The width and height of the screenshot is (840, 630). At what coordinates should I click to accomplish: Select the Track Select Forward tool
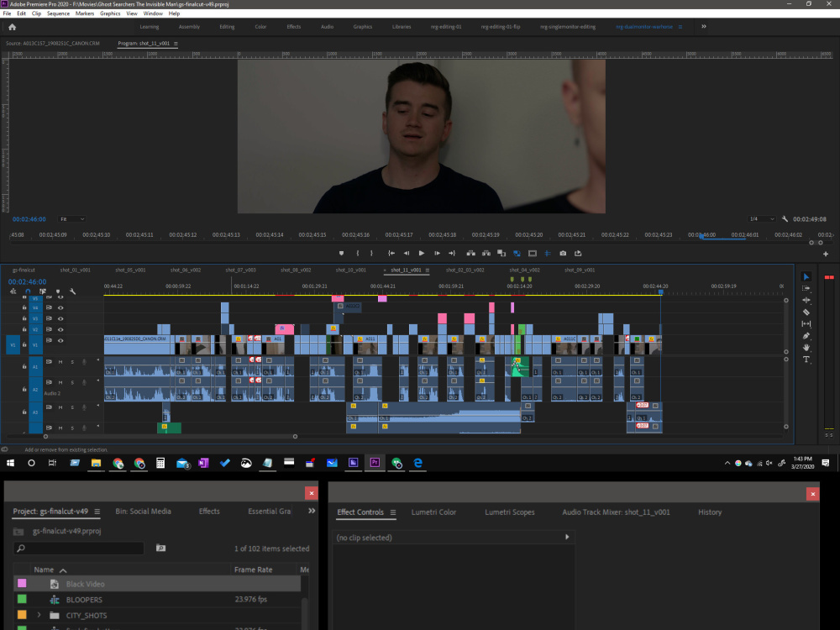point(806,289)
